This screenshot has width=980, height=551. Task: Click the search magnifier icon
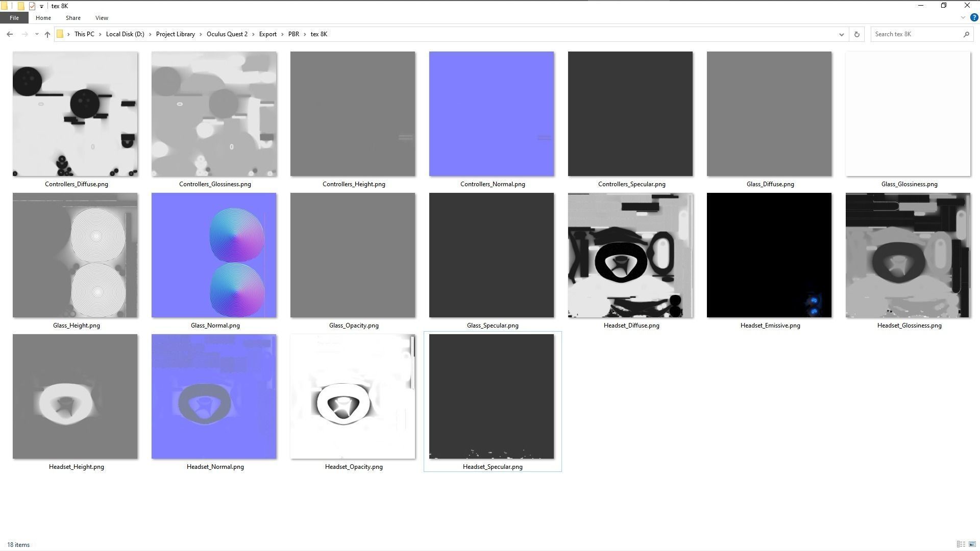pos(966,34)
